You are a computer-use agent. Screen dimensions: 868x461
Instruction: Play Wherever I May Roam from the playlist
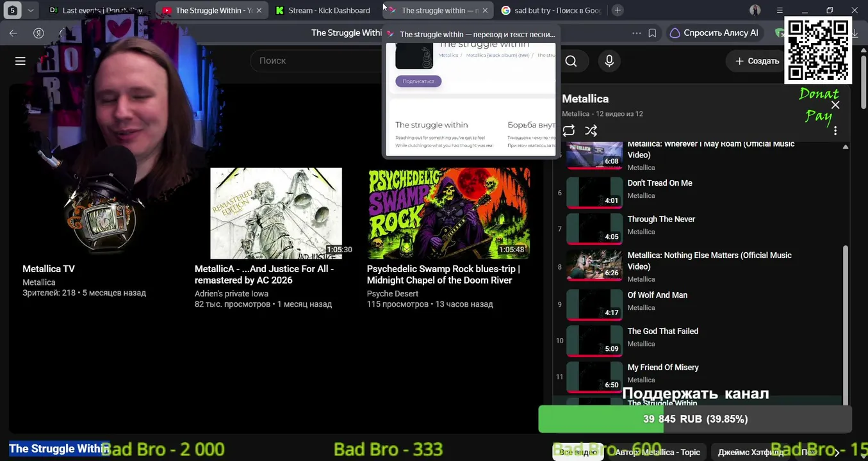coord(698,156)
